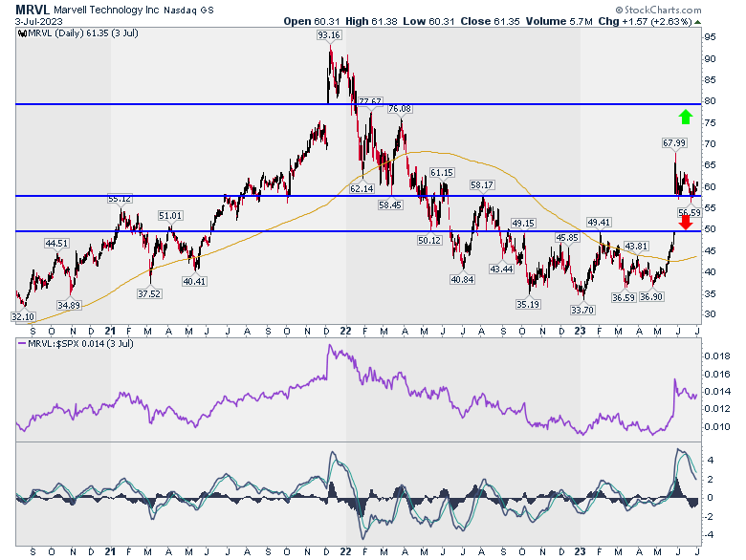Click the 55.12 price label
746x560 pixels.
(x=120, y=199)
